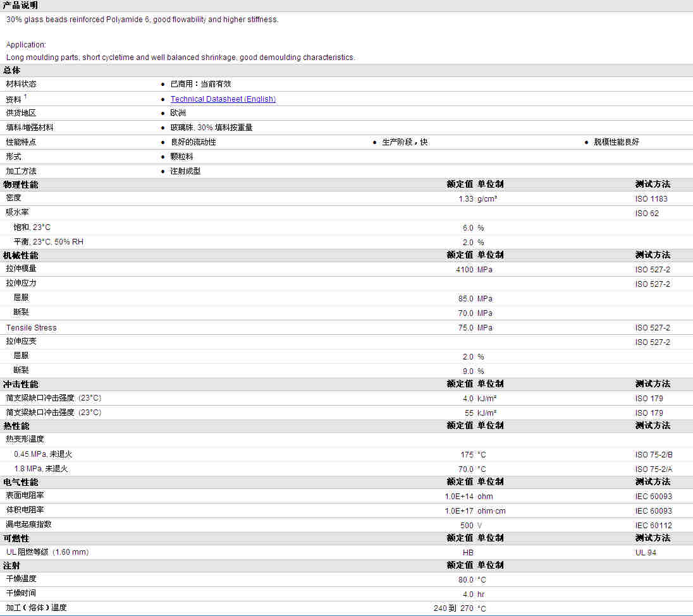Viewport: 693px width, 616px height.
Task: Click the 产品说明 section header
Action: click(x=20, y=5)
